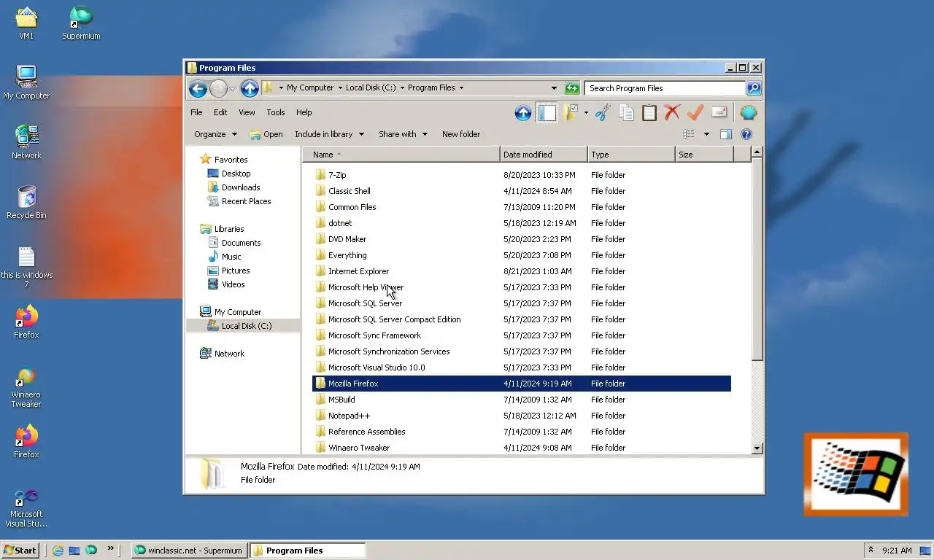Expand the breadcrumb arrow after Local Disk (C:)
The image size is (934, 560).
[402, 88]
